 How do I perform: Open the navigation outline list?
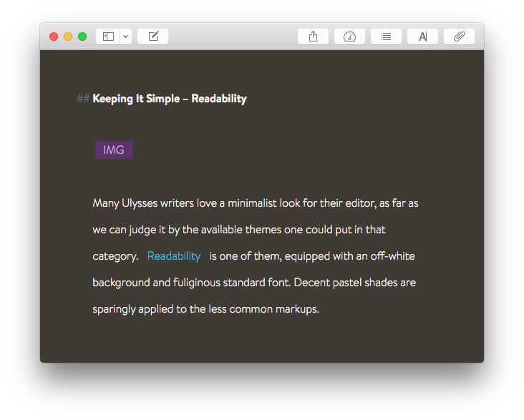[x=386, y=36]
